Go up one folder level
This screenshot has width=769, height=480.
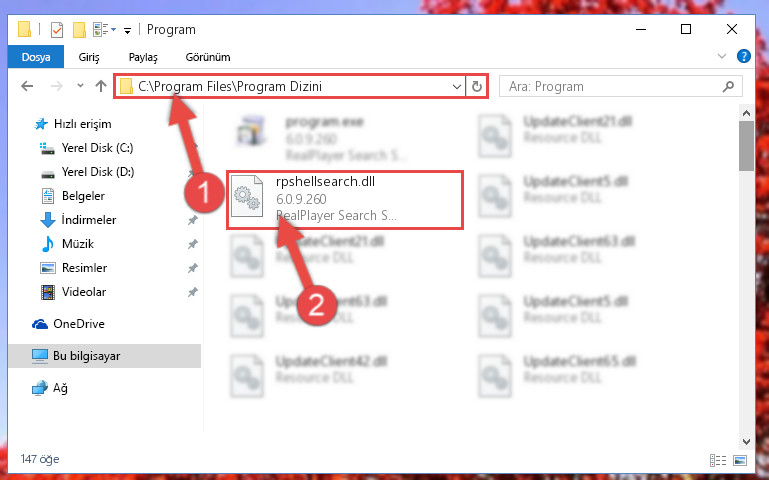click(101, 86)
